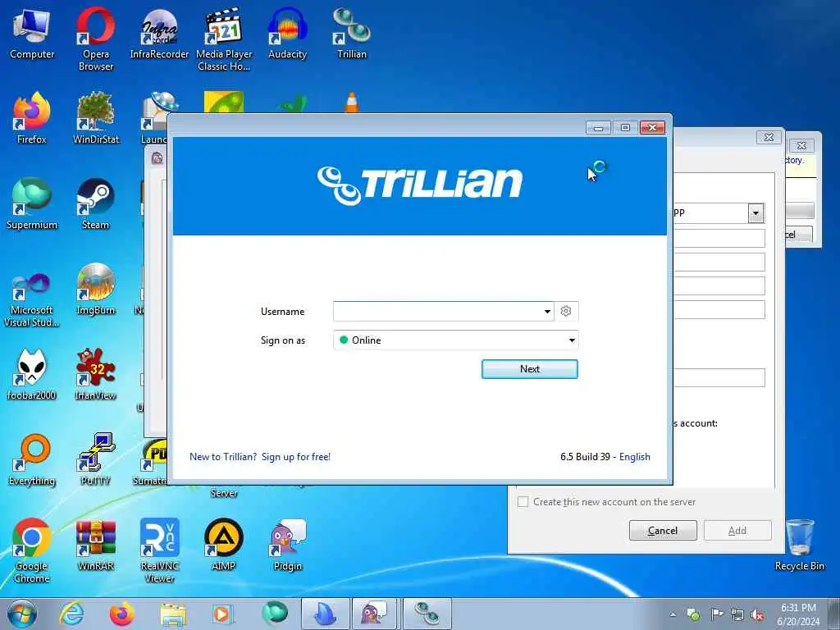Select the RealVNC Viewer desktop icon
Viewport: 840px width, 630px height.
click(160, 550)
